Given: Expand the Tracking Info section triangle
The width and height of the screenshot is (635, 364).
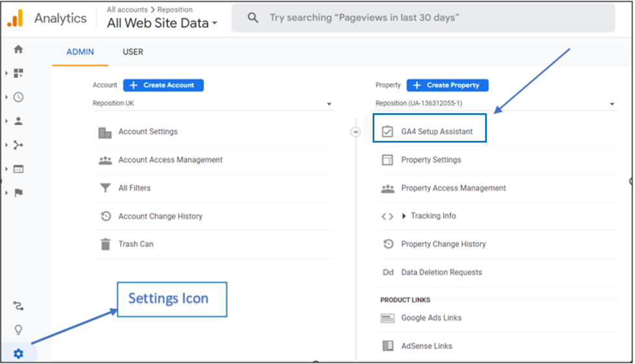Looking at the screenshot, I should [404, 216].
